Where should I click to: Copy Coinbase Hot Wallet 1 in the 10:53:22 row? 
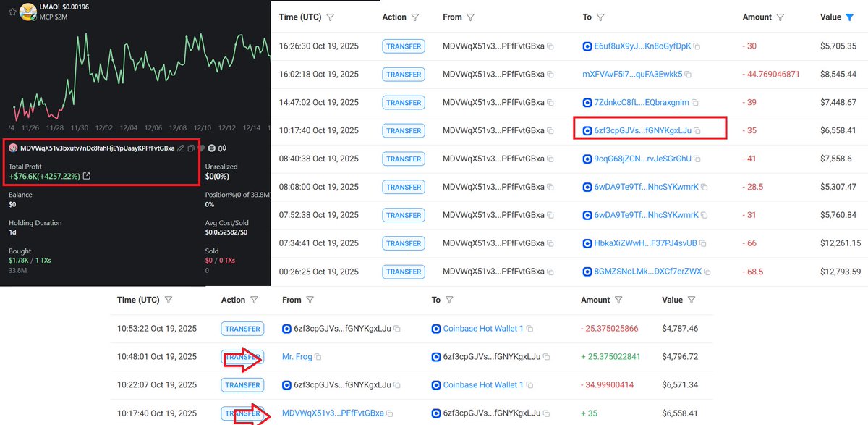tap(529, 329)
